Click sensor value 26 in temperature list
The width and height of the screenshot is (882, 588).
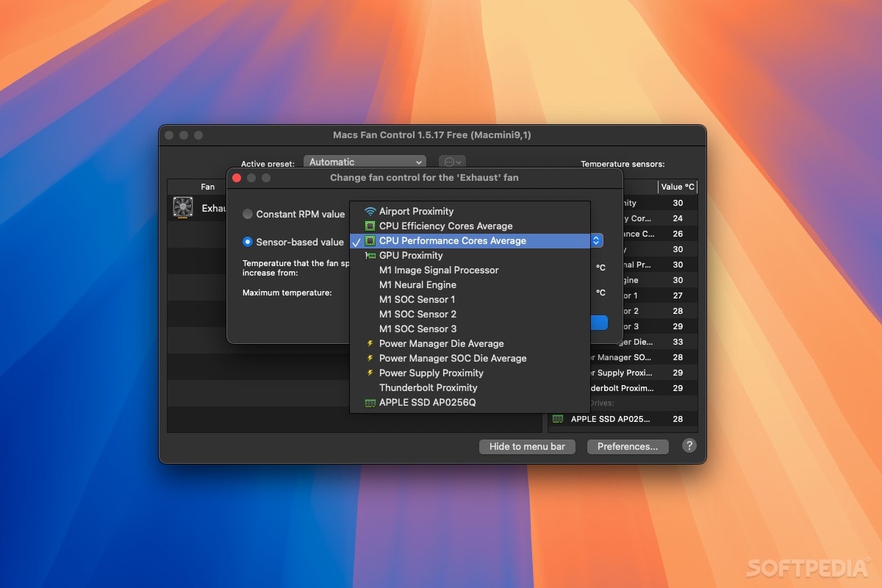(x=678, y=234)
